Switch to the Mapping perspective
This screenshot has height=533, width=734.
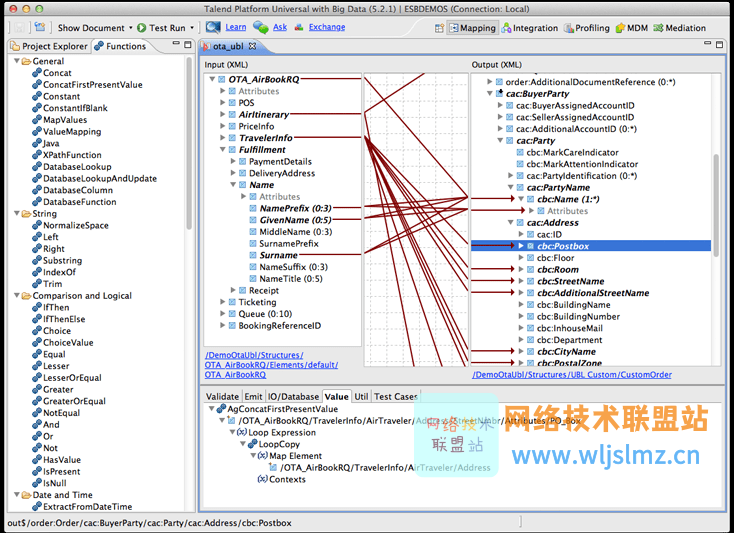472,28
